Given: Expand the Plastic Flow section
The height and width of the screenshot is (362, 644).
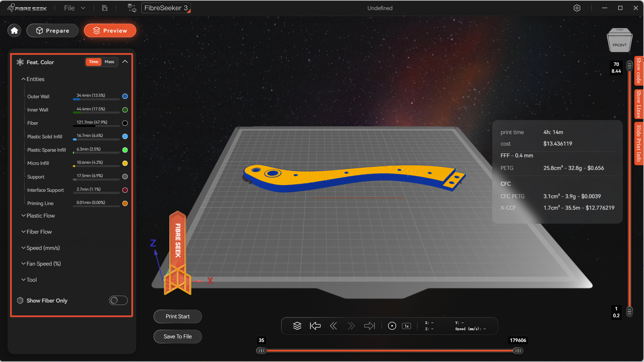Looking at the screenshot, I should pyautogui.click(x=38, y=216).
